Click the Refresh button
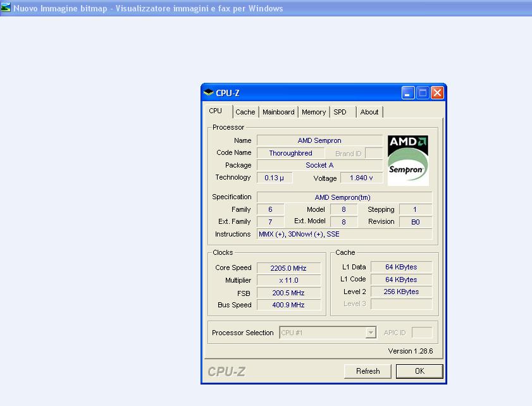Image resolution: width=532 pixels, height=406 pixels. tap(368, 371)
